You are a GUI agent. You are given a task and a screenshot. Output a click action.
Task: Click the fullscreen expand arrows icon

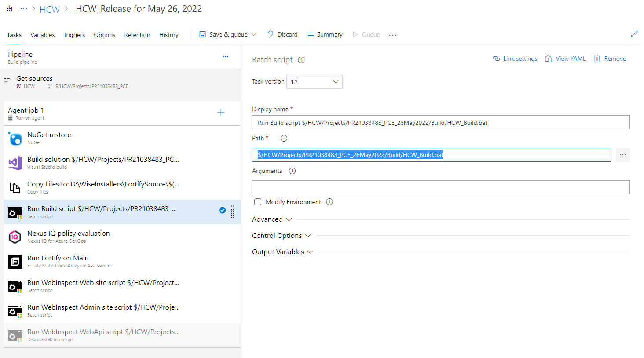(x=634, y=34)
